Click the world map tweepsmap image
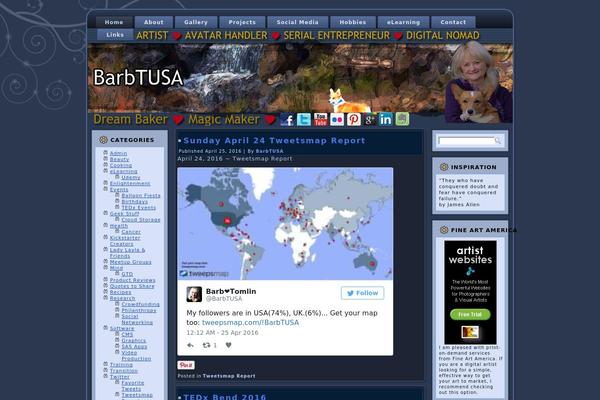Screen dimensions: 600x400 click(285, 224)
